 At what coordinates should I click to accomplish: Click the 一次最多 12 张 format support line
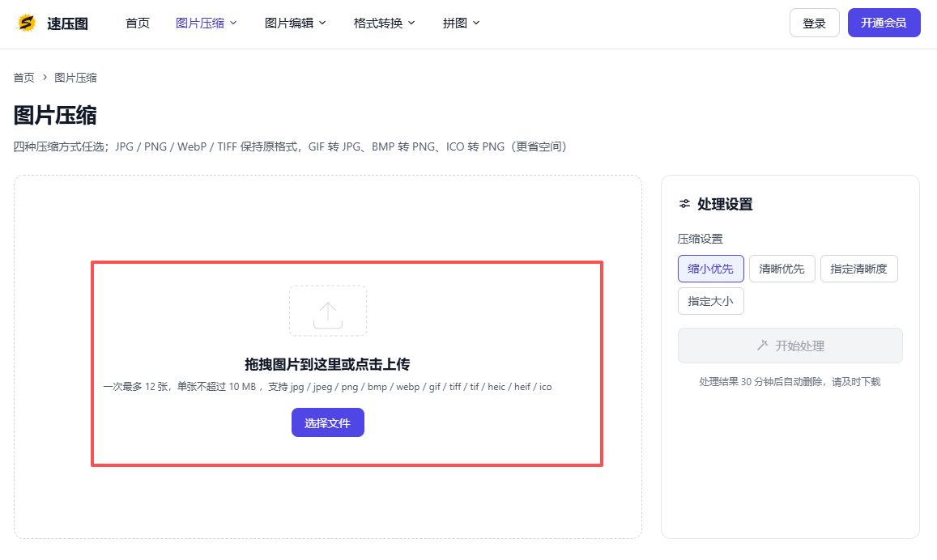(327, 387)
